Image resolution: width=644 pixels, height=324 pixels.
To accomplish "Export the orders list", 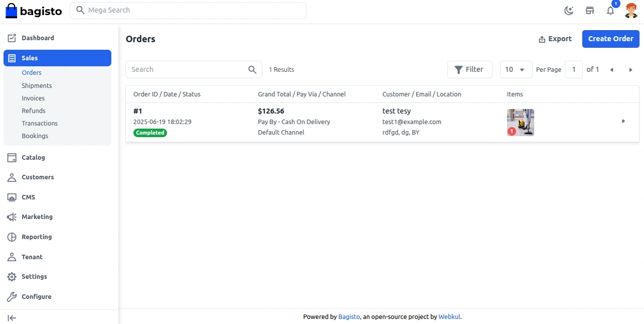I will 555,39.
